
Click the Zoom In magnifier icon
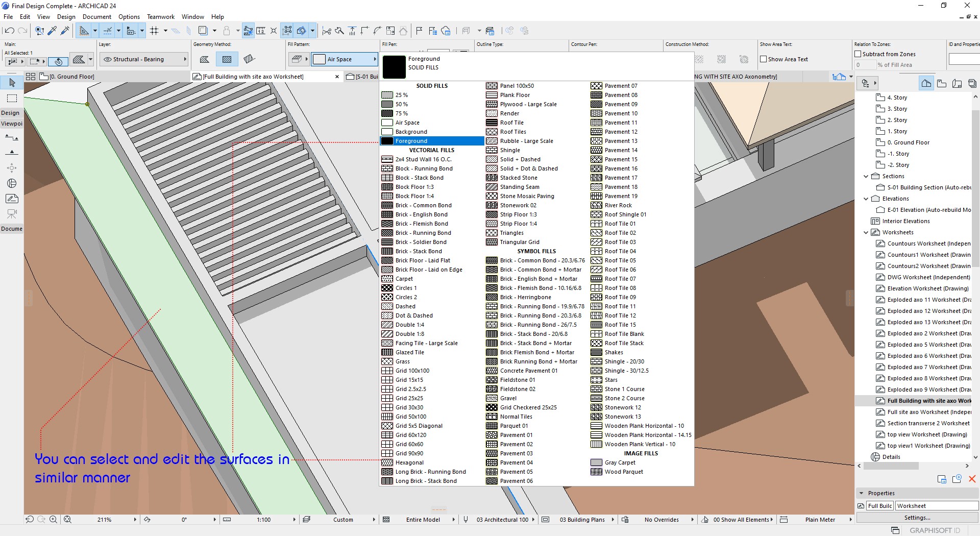(x=53, y=520)
